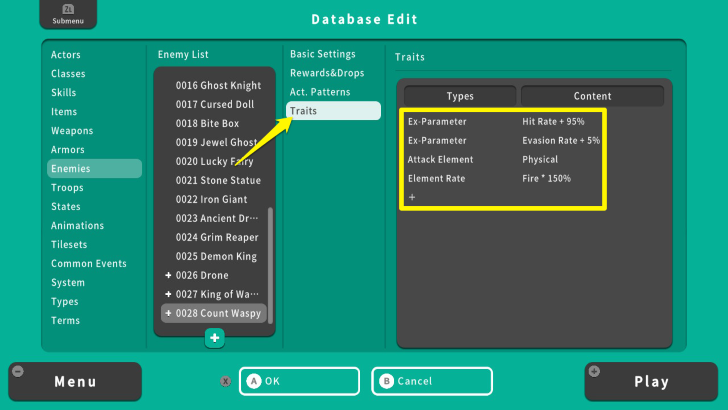Click the Types column header
This screenshot has width=728, height=410.
tap(460, 96)
